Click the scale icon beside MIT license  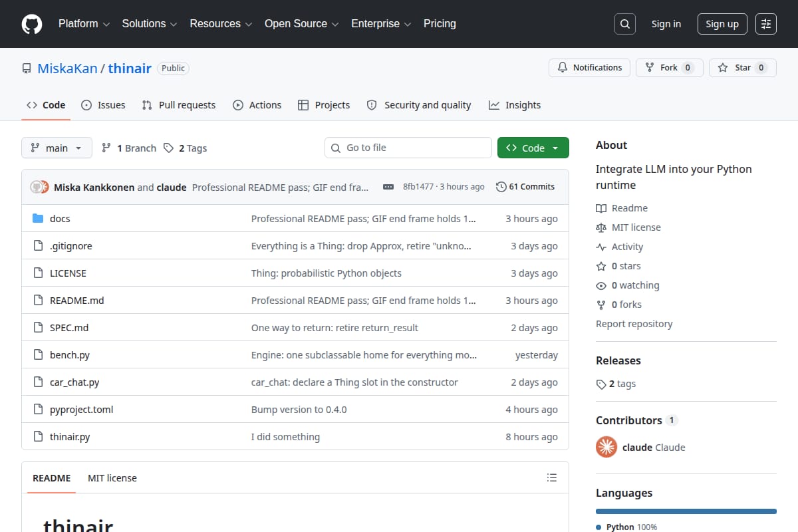601,227
